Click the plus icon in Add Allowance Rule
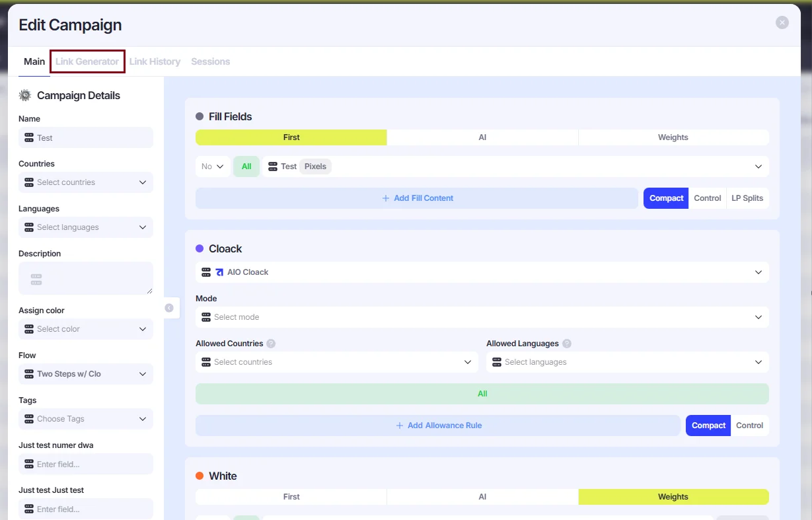This screenshot has height=520, width=812. click(400, 426)
